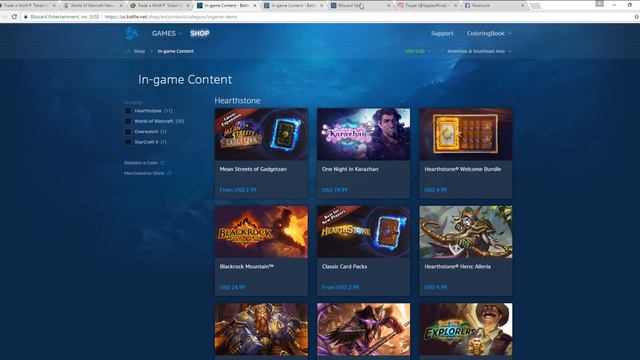Close the Facebook tab

pos(522,6)
